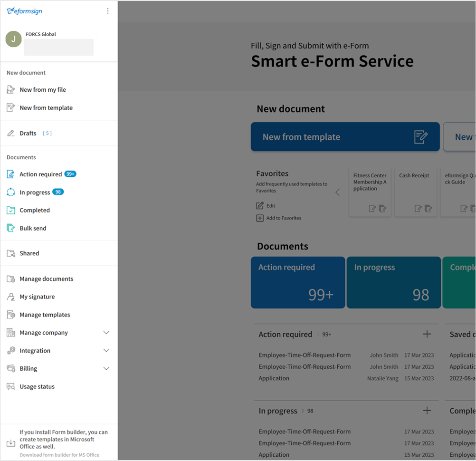Click the New from my file icon
This screenshot has height=461, width=476.
[10, 90]
